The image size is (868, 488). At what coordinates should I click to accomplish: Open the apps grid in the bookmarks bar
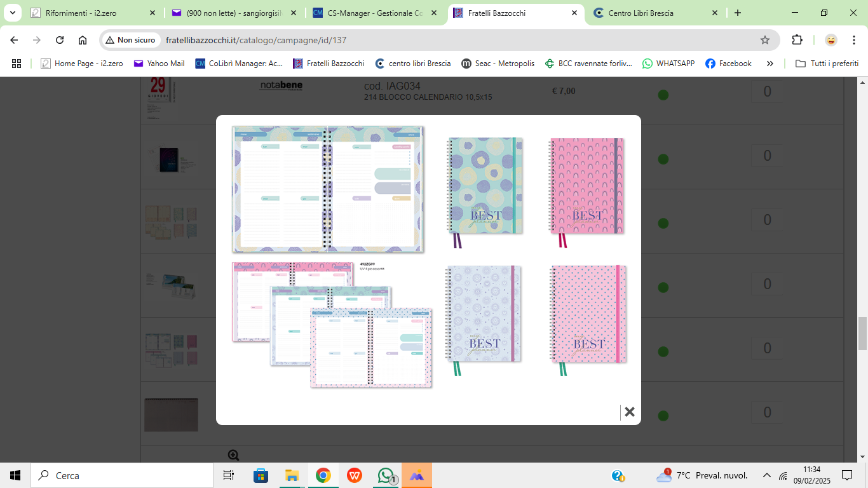17,64
